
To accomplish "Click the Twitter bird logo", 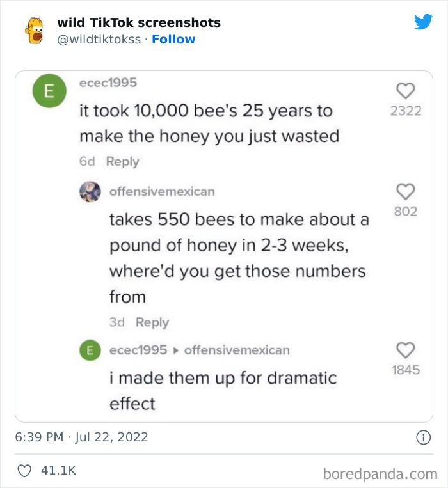I will point(423,22).
